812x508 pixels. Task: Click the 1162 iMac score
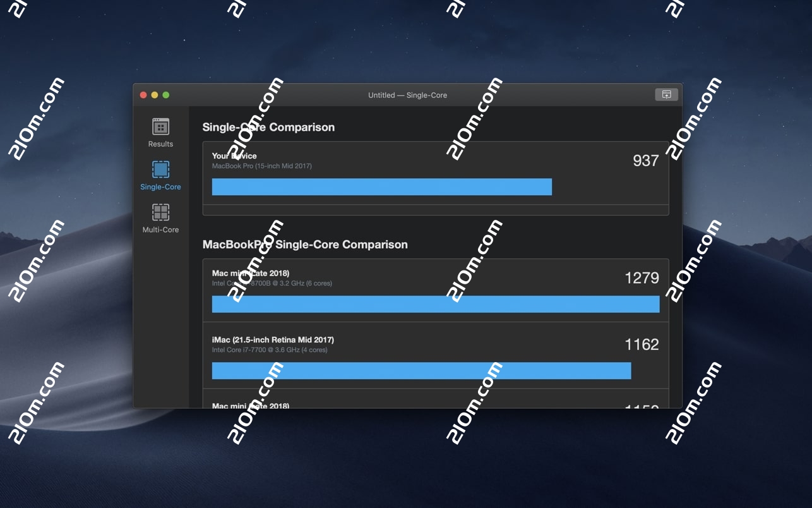[x=642, y=344]
